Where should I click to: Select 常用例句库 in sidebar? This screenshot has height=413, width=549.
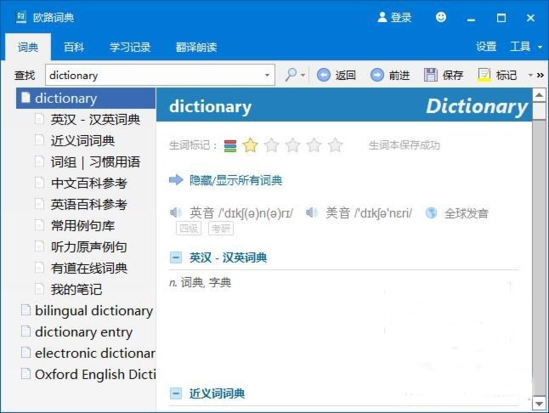coord(83,226)
